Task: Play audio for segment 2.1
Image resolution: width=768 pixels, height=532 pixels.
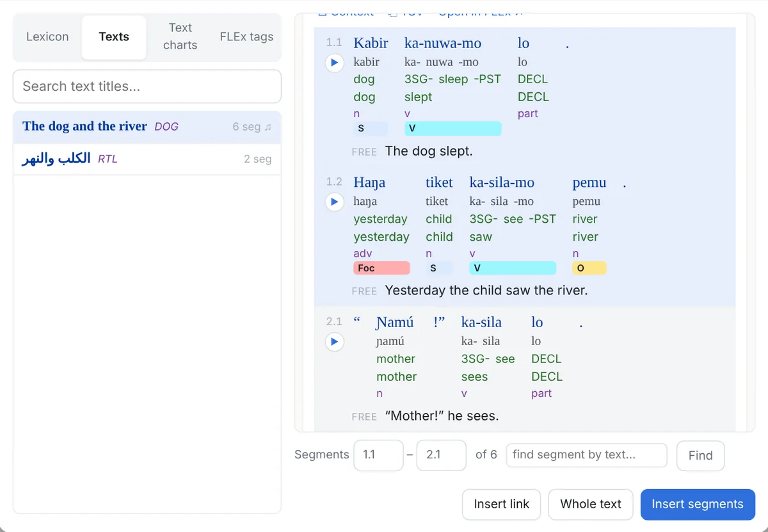Action: [x=334, y=343]
